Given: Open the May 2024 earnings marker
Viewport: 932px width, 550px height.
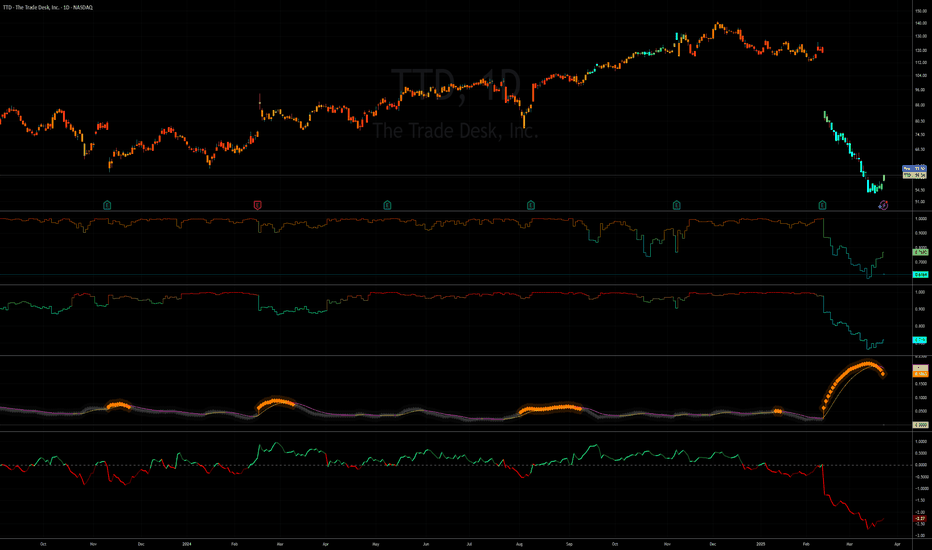Looking at the screenshot, I should [388, 205].
